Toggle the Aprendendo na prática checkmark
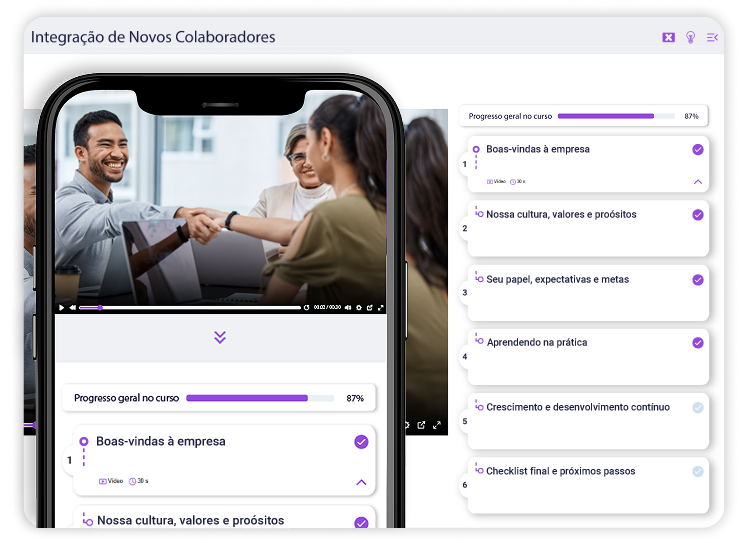 (698, 343)
